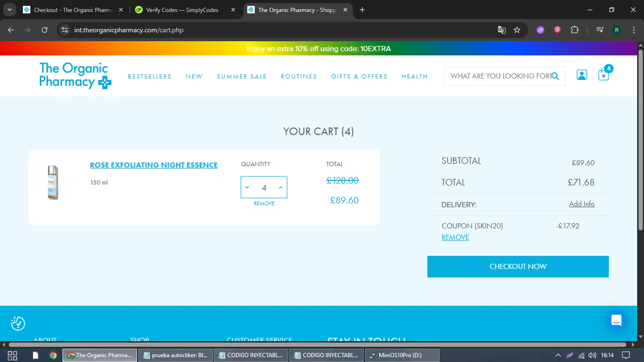Open the ROUTINES menu

click(x=299, y=76)
